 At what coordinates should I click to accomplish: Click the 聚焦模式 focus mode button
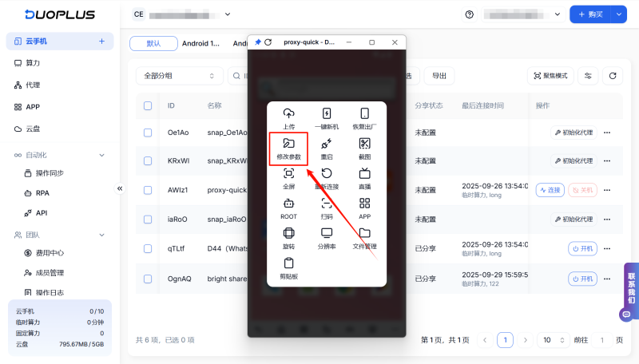coord(550,76)
